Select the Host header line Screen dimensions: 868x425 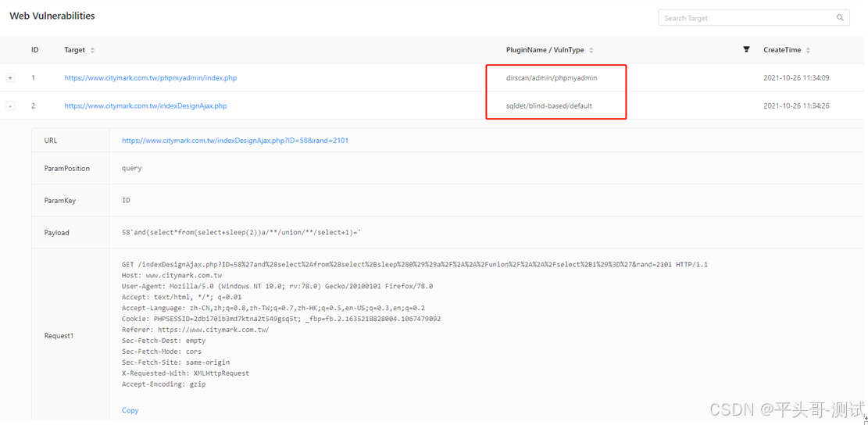172,275
